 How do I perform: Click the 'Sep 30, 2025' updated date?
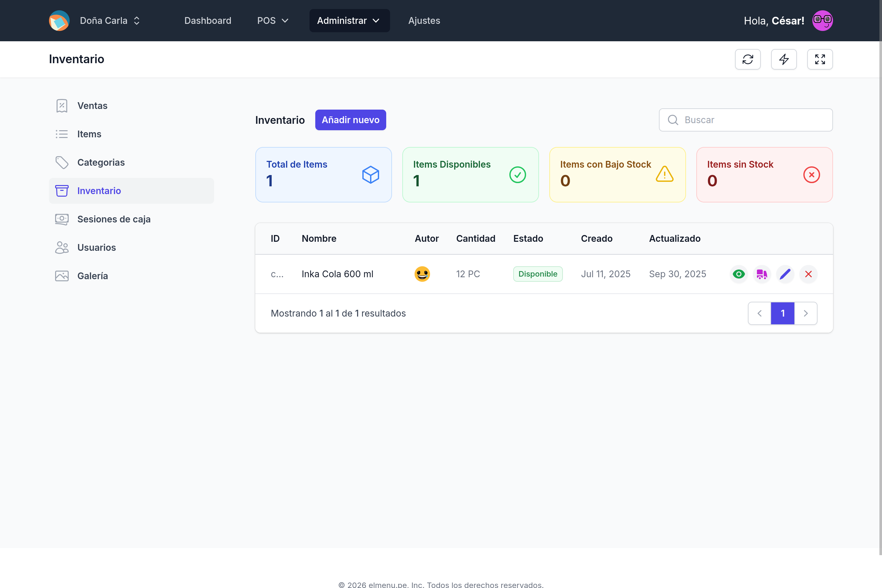677,274
